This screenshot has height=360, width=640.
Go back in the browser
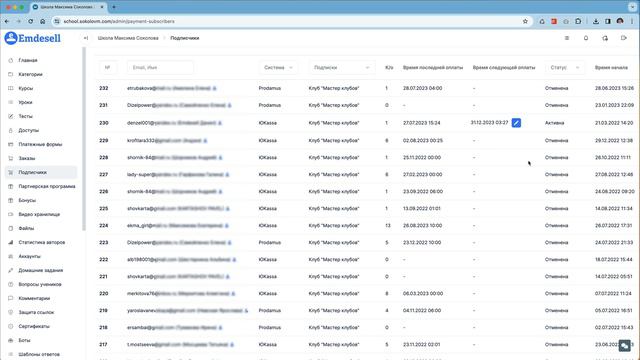click(7, 21)
